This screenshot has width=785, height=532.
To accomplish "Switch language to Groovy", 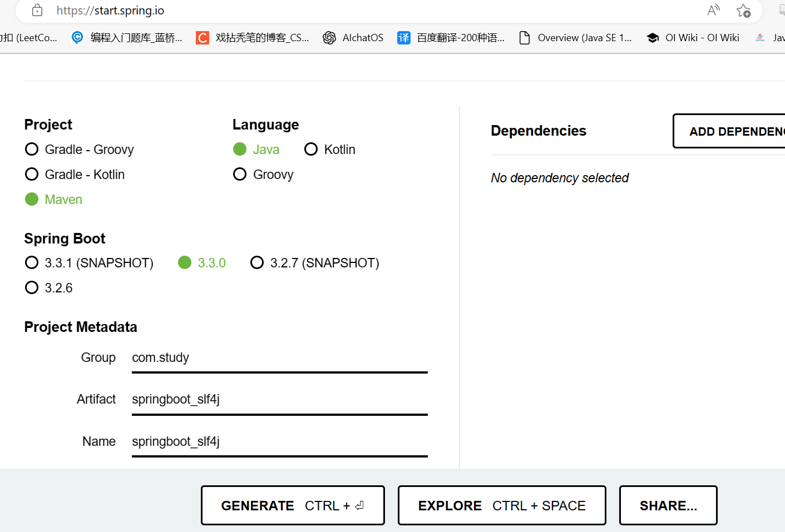I will tap(239, 174).
